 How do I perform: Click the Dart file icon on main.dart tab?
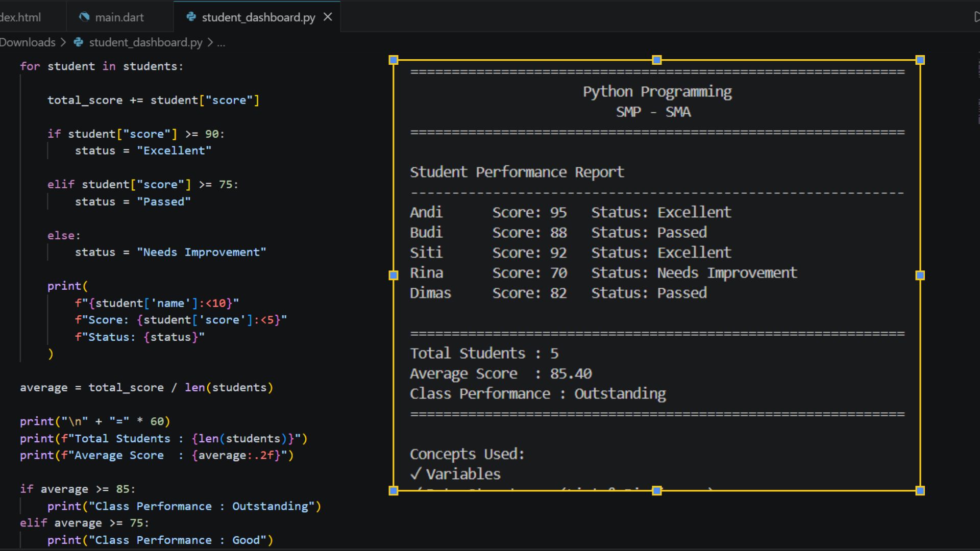click(84, 17)
